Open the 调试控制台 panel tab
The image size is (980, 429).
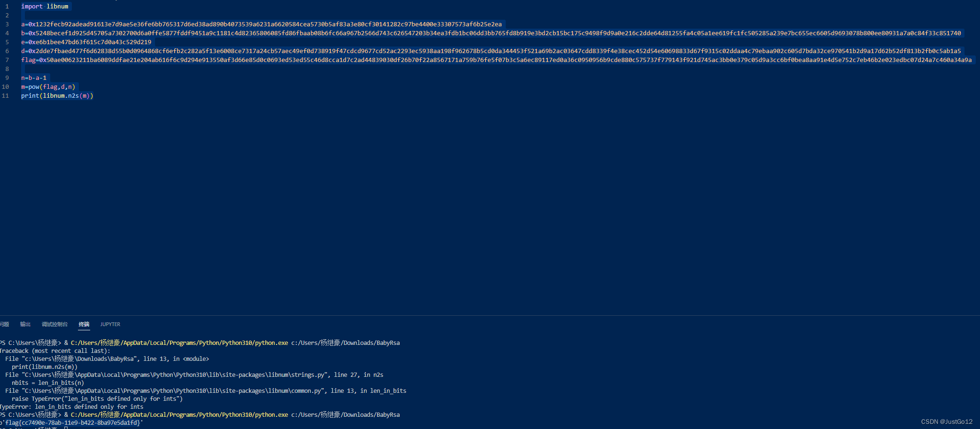(54, 324)
